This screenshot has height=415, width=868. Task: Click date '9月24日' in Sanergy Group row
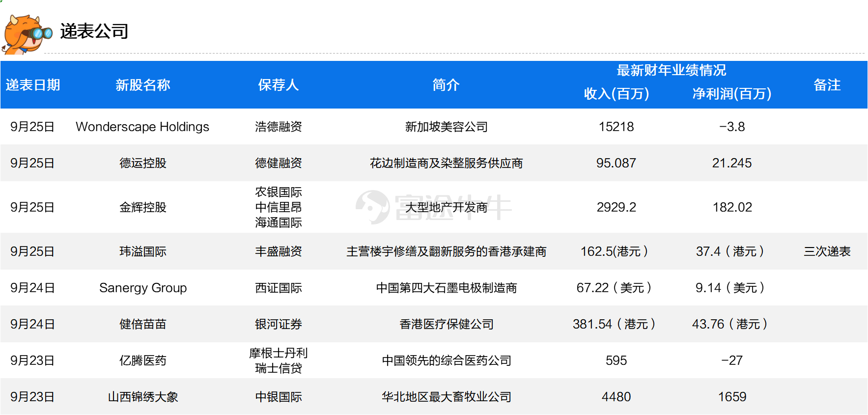pyautogui.click(x=32, y=288)
